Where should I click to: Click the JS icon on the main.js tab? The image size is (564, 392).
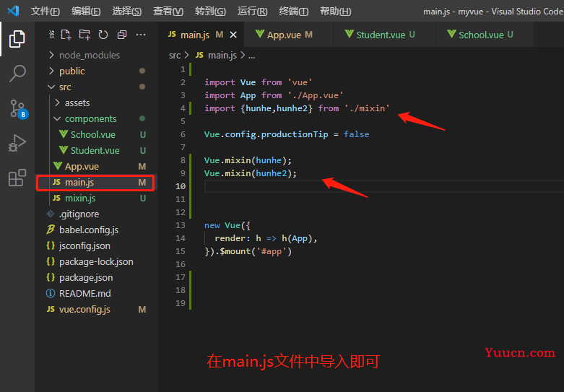(x=172, y=34)
